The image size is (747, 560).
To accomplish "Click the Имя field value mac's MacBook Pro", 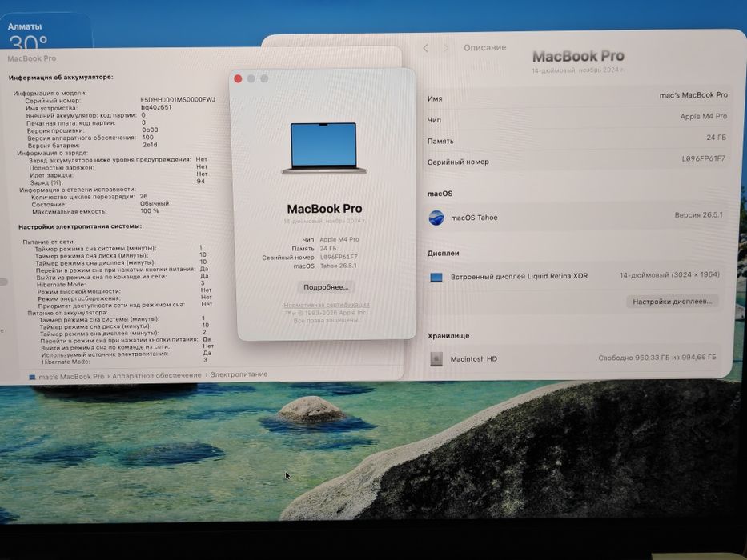I will (x=693, y=95).
